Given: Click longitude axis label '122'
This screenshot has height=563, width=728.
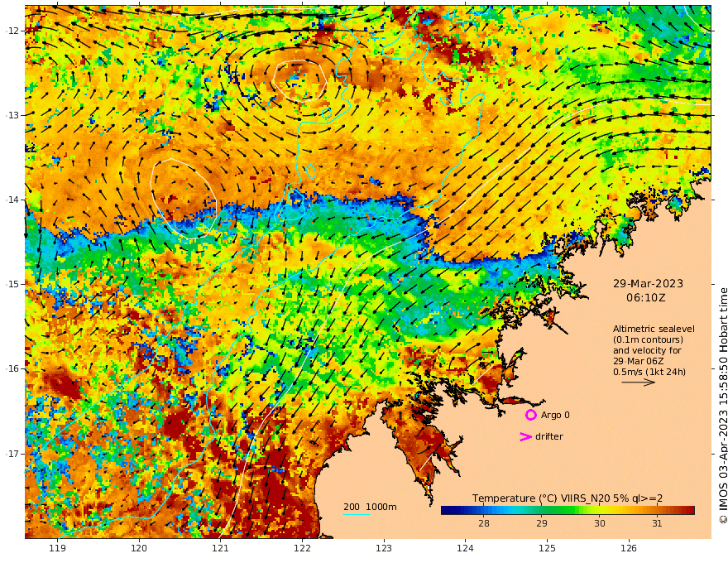Looking at the screenshot, I should tap(302, 548).
